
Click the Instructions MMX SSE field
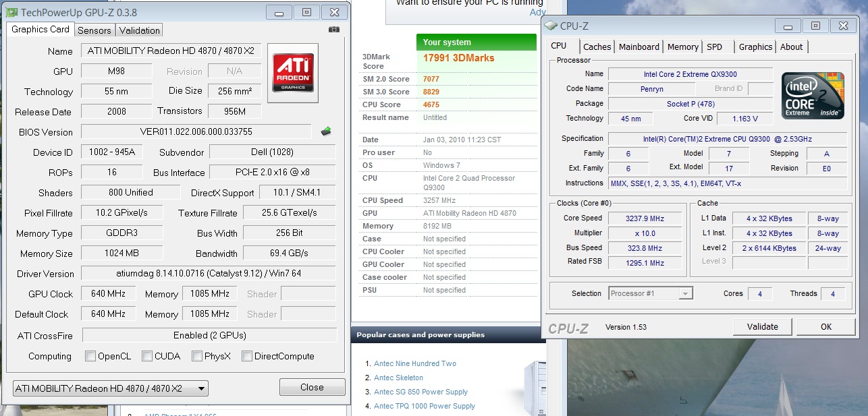(x=728, y=183)
